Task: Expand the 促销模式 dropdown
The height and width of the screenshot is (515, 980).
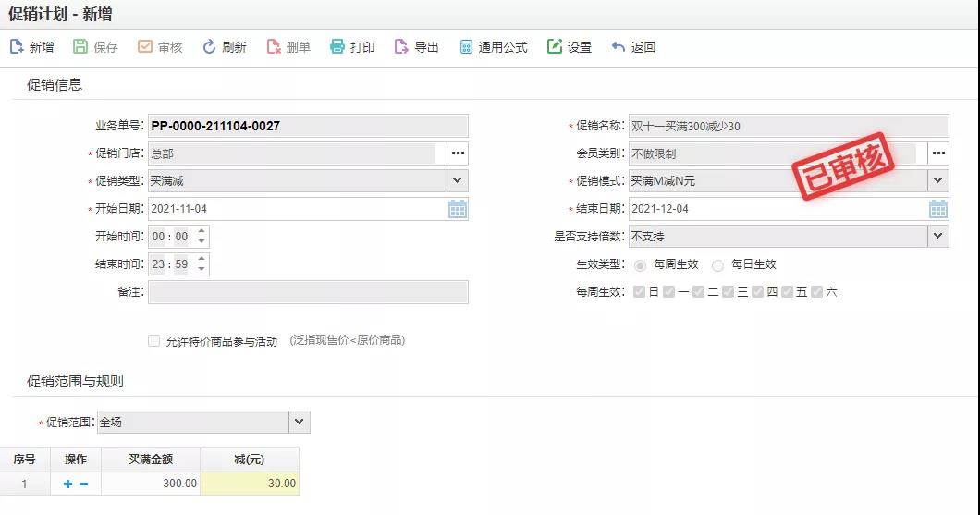Action: click(x=938, y=181)
